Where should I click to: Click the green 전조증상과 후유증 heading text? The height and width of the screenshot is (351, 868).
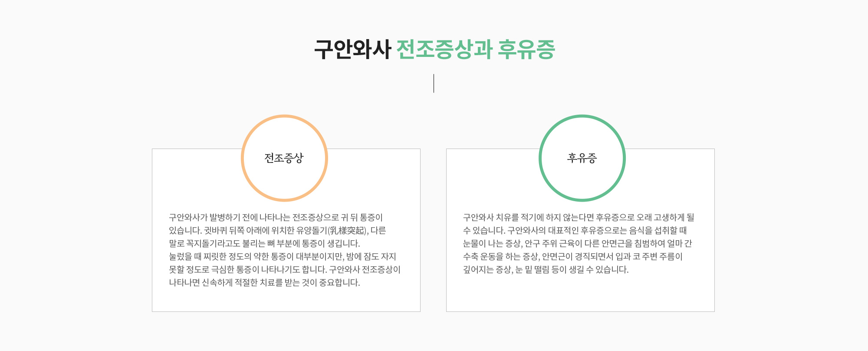[476, 49]
